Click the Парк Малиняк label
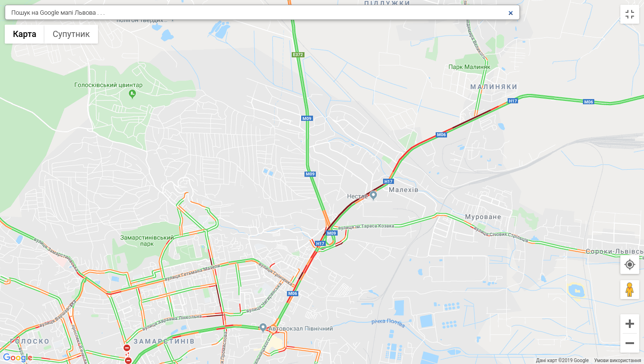Viewport: 644px width, 364px height. click(469, 67)
